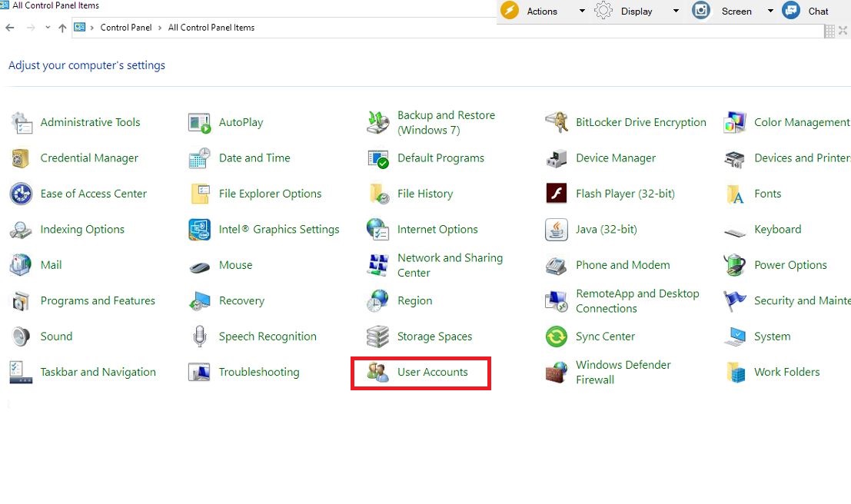Open the Keyboard link
This screenshot has height=504, width=851.
778,230
